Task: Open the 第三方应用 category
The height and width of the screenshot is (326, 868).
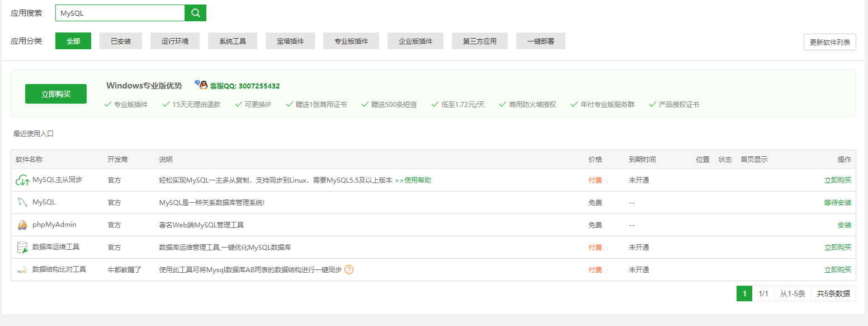Action: [480, 41]
